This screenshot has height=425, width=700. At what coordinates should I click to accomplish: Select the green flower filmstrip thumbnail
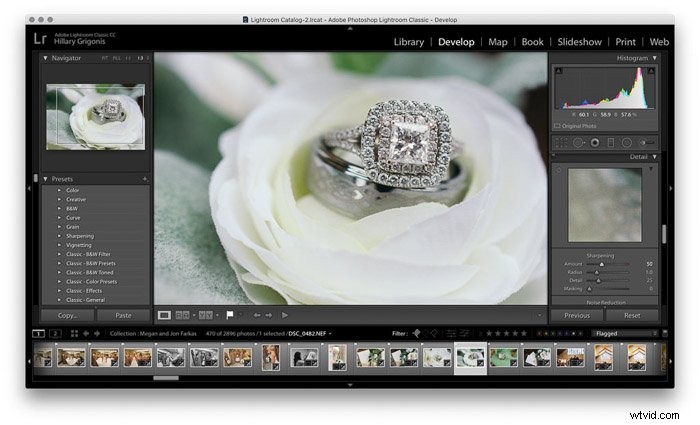point(504,358)
